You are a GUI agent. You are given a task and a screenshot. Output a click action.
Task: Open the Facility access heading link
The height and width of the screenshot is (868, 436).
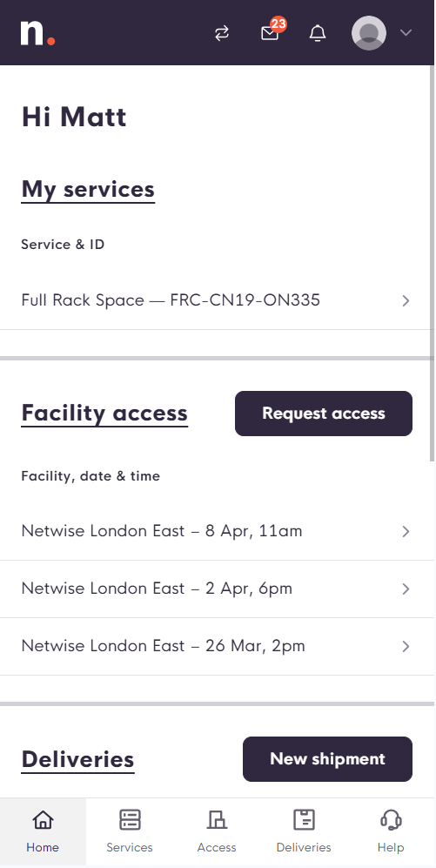104,414
